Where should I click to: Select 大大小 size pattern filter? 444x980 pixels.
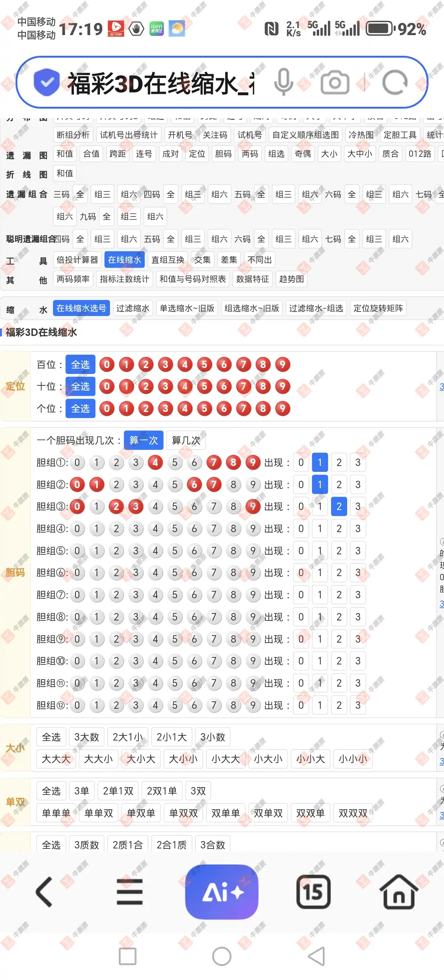tap(98, 759)
